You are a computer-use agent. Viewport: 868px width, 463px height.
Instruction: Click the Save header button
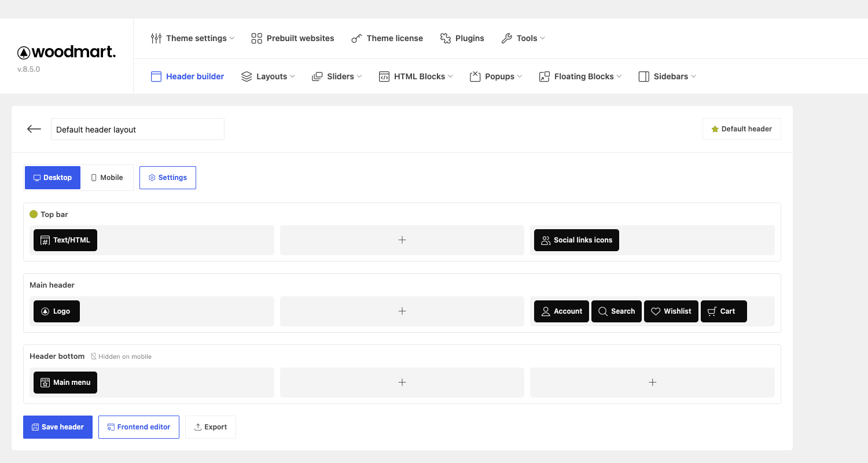click(x=58, y=427)
